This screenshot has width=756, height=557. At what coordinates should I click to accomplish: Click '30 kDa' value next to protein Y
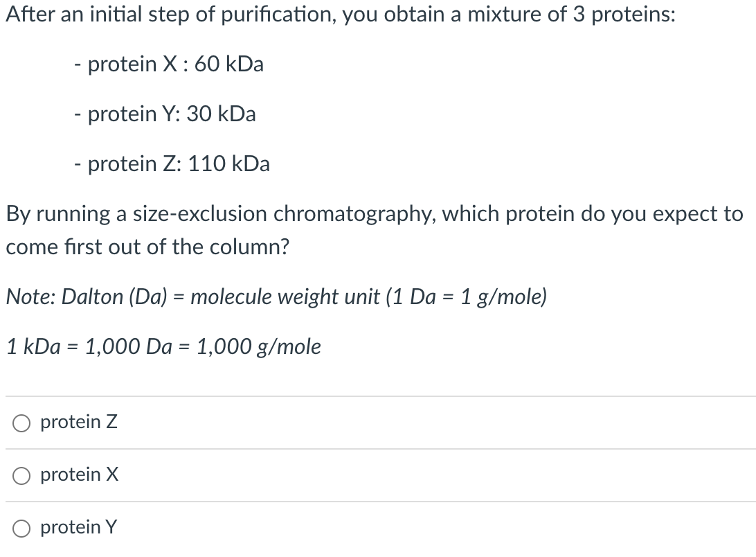click(222, 114)
